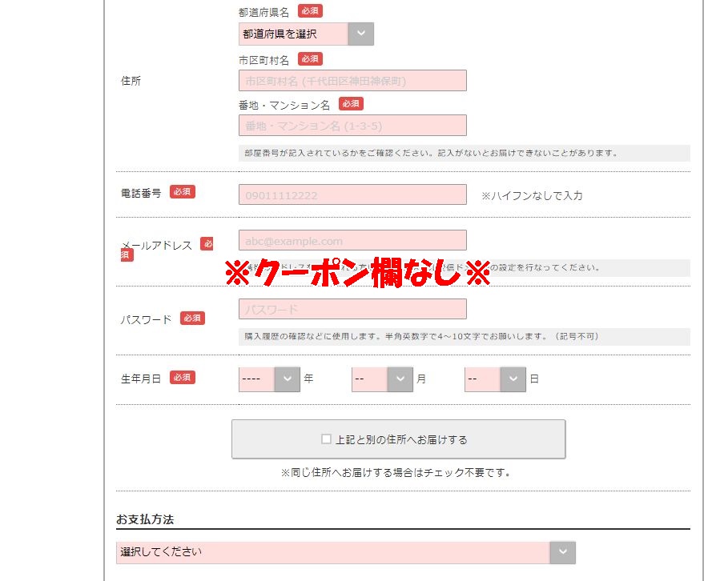This screenshot has width=728, height=581.
Task: Open the birth day (日) dropdown
Action: pos(495,379)
